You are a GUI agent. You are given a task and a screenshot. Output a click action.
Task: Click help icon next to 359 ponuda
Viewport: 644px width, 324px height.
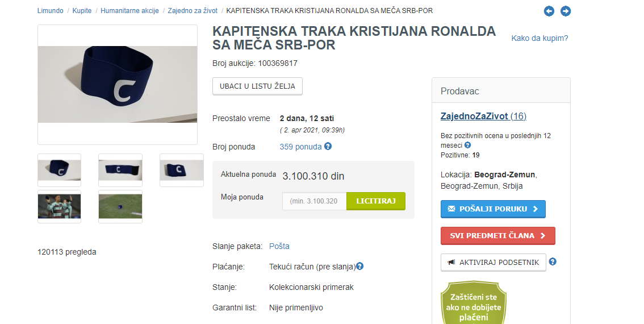[328, 147]
